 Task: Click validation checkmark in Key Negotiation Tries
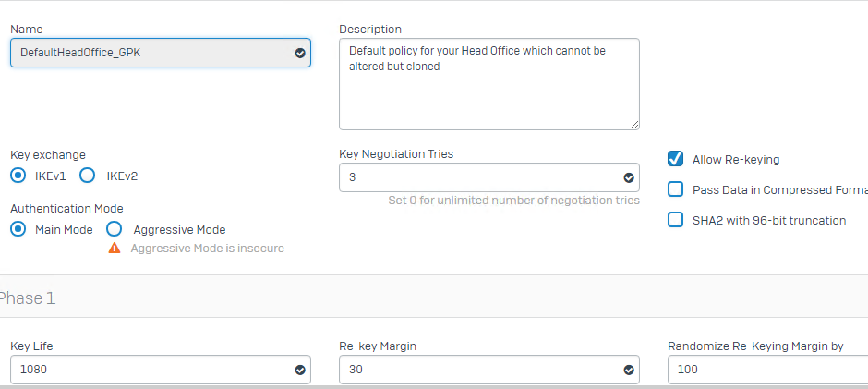pyautogui.click(x=629, y=178)
